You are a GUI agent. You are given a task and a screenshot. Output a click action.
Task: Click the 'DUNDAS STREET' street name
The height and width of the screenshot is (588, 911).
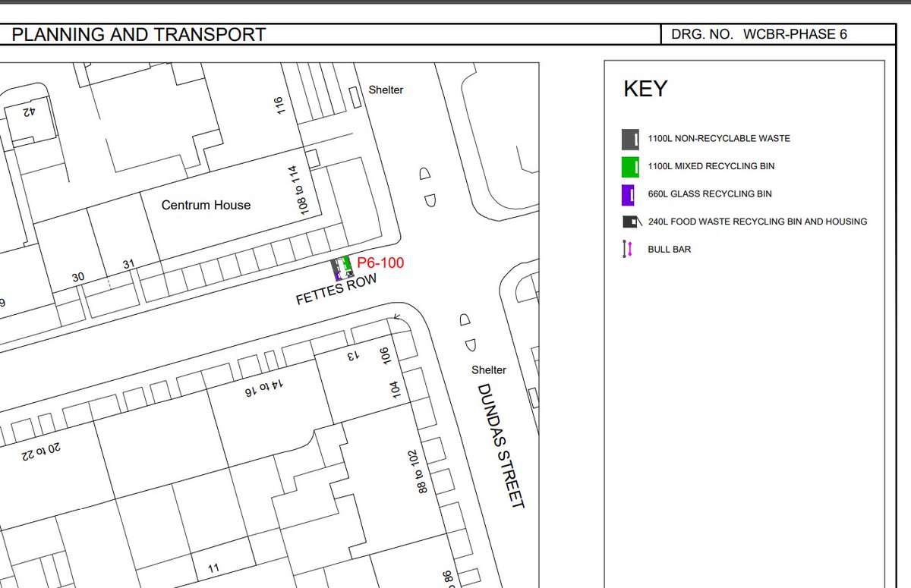pyautogui.click(x=501, y=445)
